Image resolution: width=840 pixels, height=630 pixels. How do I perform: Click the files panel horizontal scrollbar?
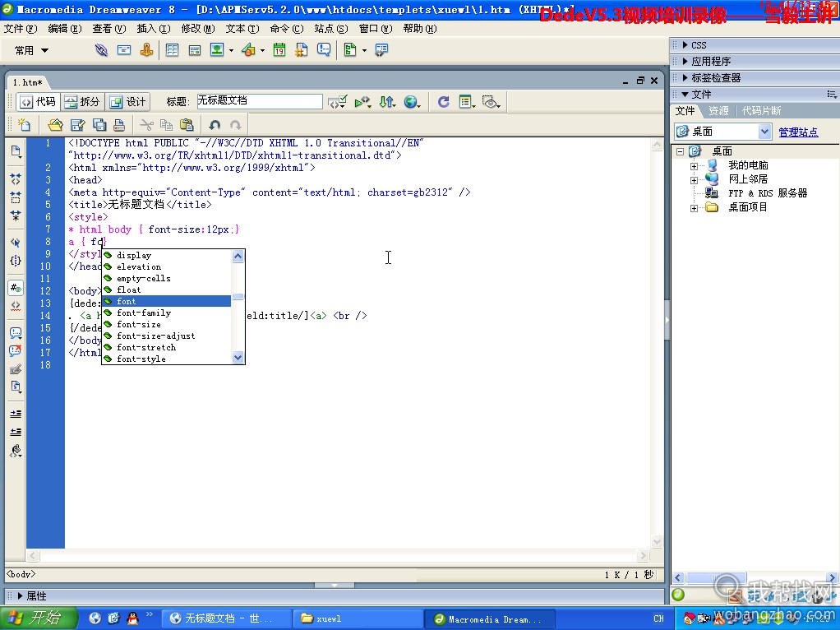click(755, 578)
